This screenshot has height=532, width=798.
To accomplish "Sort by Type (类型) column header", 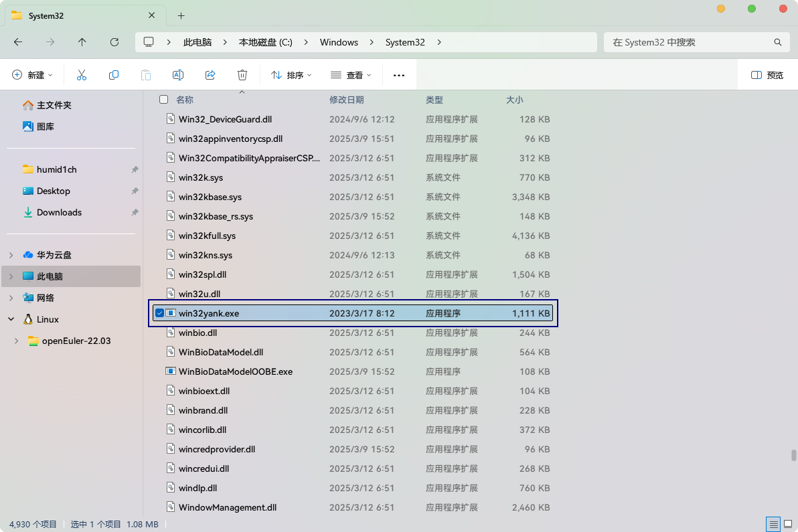I will (434, 100).
